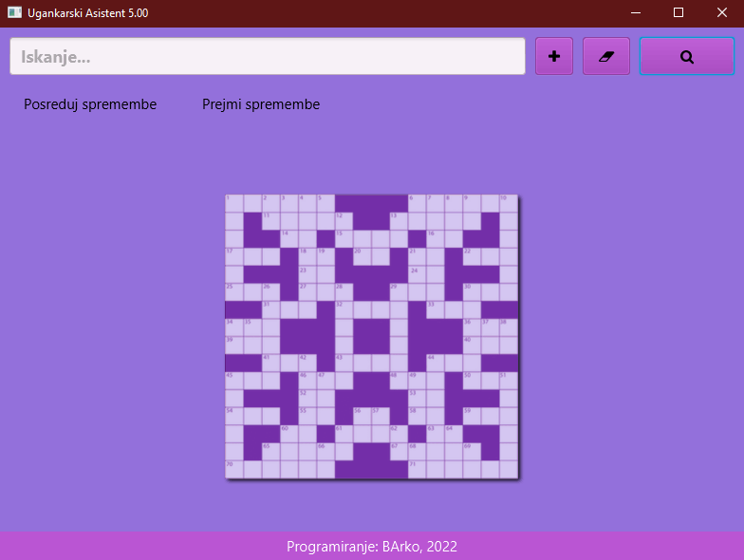Click crossword cell numbered 6

click(x=418, y=203)
